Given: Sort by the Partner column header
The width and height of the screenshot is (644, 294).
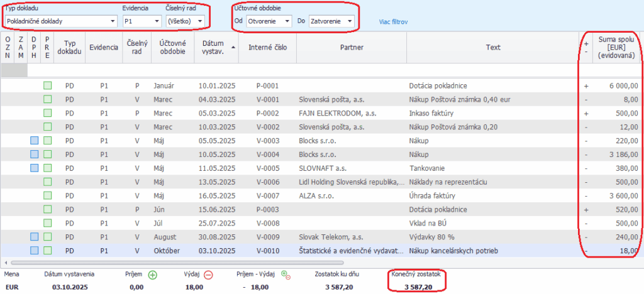Looking at the screenshot, I should coord(352,47).
